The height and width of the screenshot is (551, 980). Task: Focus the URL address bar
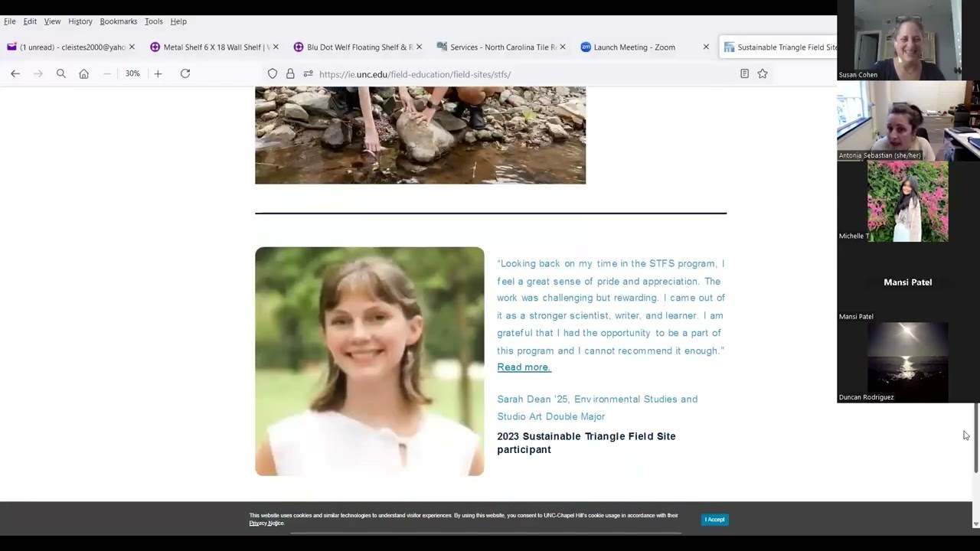521,74
